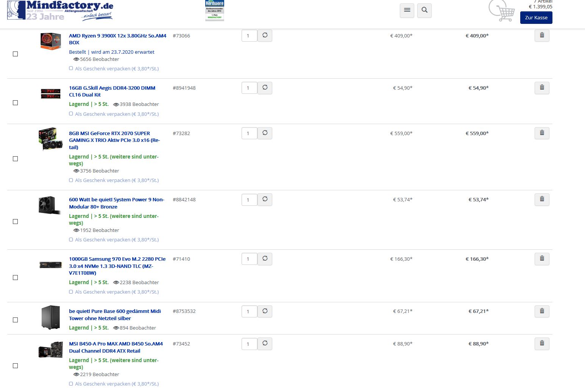
Task: Refresh quantity for Samsung 970 Evo SSD
Action: point(265,259)
